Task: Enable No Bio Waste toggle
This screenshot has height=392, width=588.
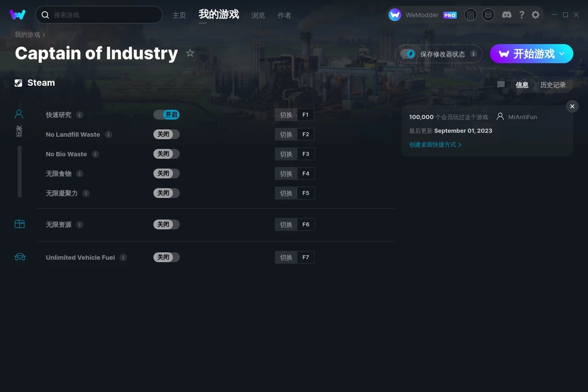Action: [x=167, y=154]
